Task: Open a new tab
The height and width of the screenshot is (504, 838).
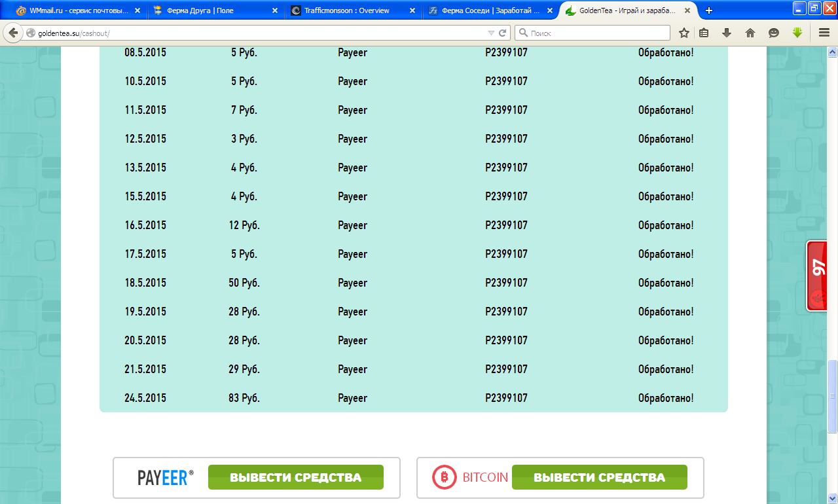Action: (x=709, y=10)
